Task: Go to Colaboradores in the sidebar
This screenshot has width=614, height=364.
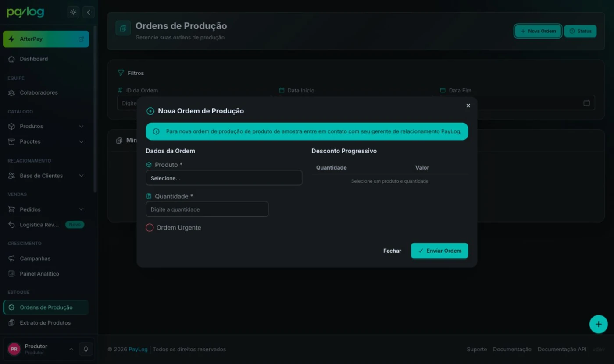Action: coord(46,92)
